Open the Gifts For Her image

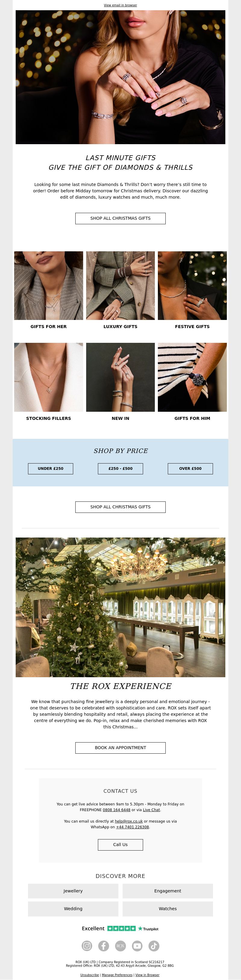click(49, 285)
